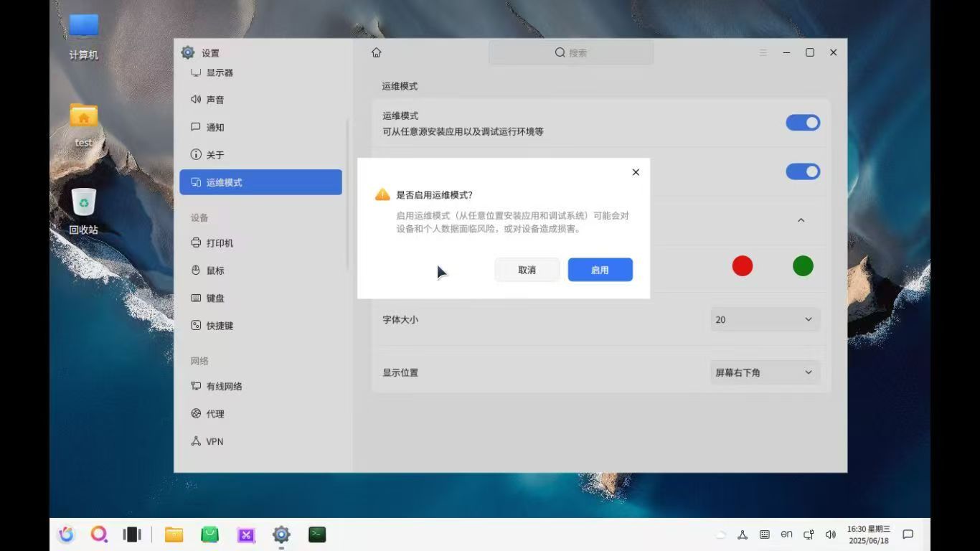Screen dimensions: 980x551
Task: Open the 计算机 desktop icon
Action: [84, 36]
